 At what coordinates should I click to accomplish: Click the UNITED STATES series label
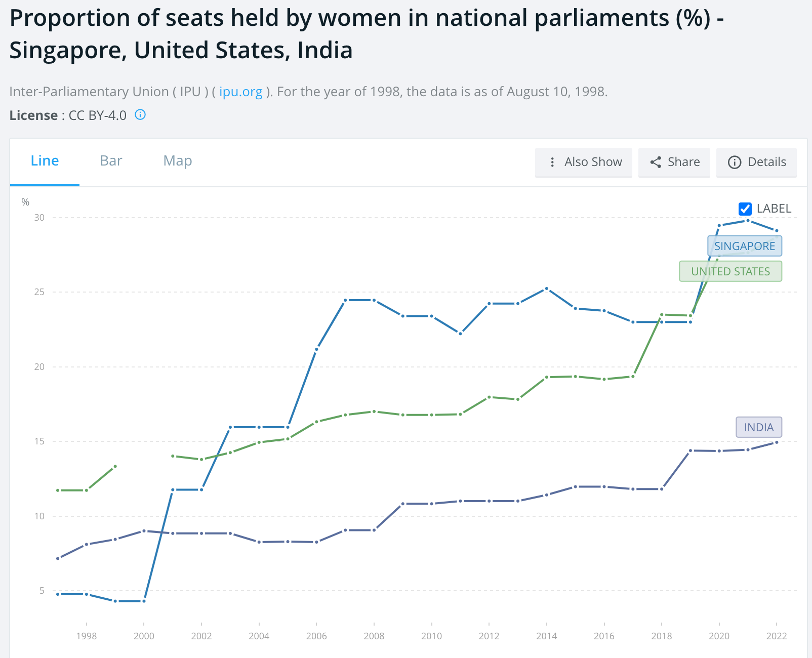coord(730,271)
